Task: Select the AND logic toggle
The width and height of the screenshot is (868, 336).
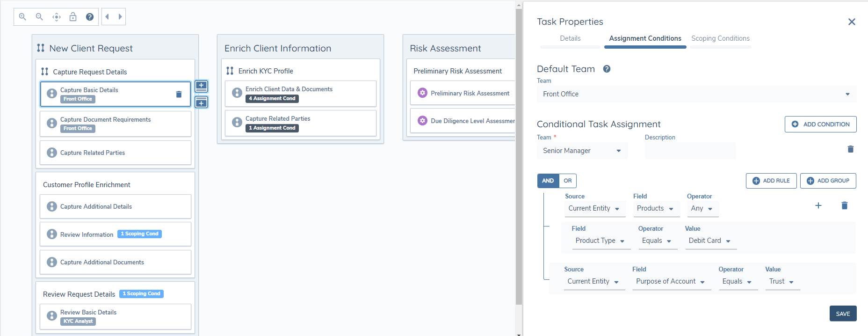Action: 548,181
